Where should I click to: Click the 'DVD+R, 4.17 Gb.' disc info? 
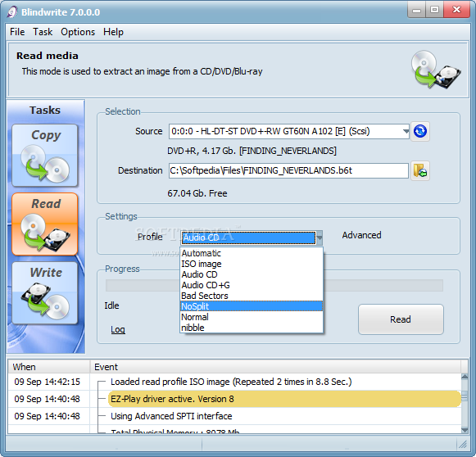click(x=252, y=151)
